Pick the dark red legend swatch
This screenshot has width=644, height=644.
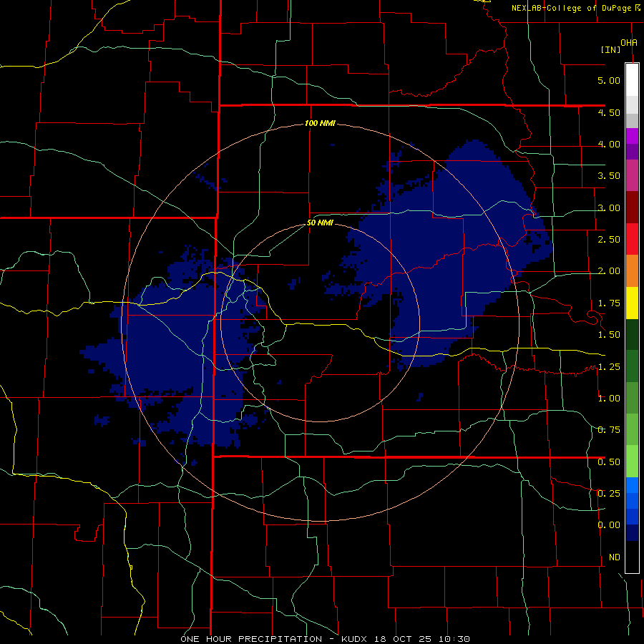[x=632, y=208]
